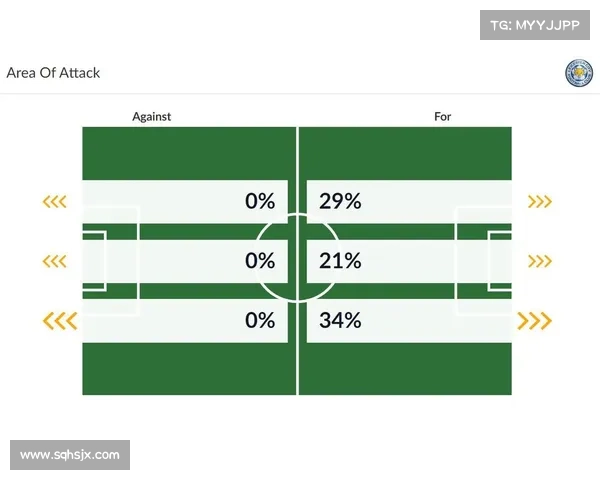Select the 21% central attack value
Screen dimensions: 600x480
(340, 261)
